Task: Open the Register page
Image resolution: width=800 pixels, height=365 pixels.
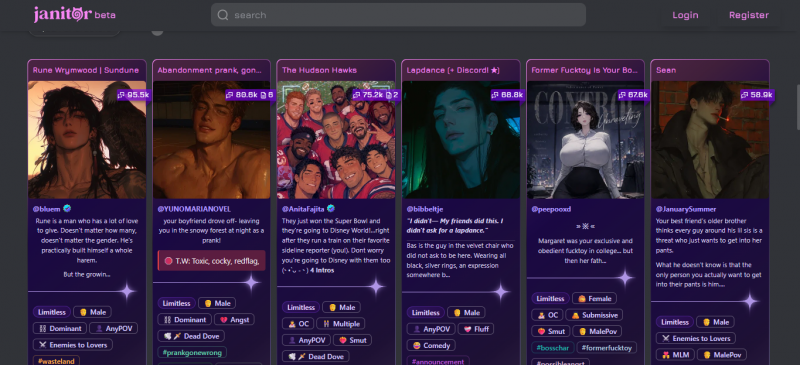Action: click(748, 15)
